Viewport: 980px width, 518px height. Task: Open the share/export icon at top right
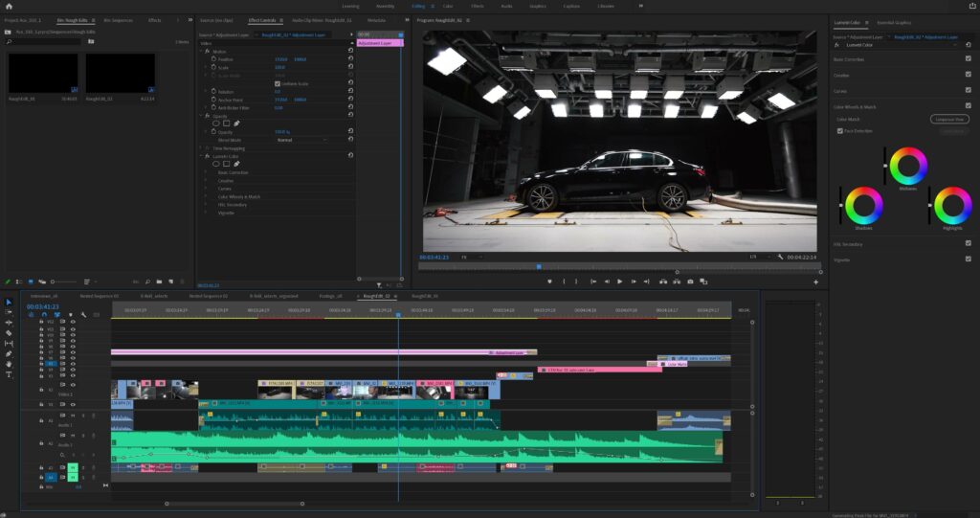[x=972, y=7]
